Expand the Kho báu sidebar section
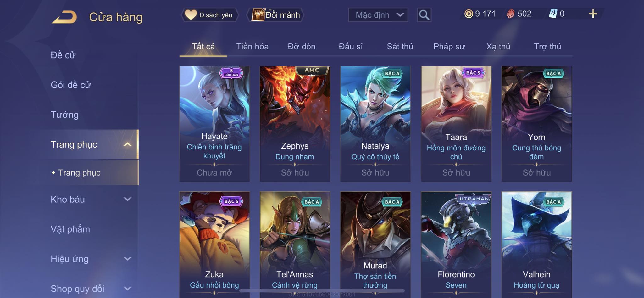This screenshot has height=298, width=644. pos(127,199)
